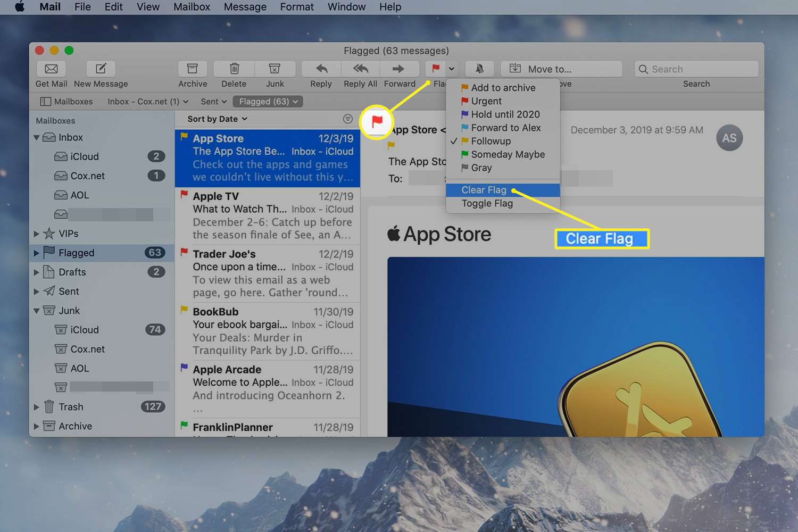The width and height of the screenshot is (798, 532).
Task: Expand the Drafts disclosure triangle
Action: point(36,272)
